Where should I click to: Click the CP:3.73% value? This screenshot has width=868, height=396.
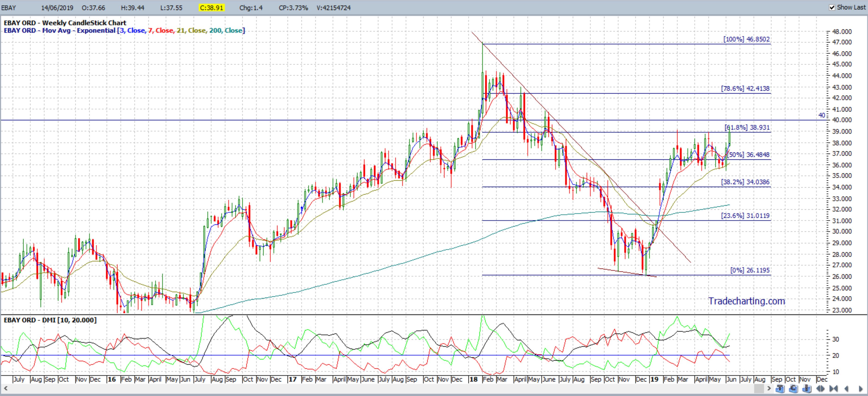293,8
